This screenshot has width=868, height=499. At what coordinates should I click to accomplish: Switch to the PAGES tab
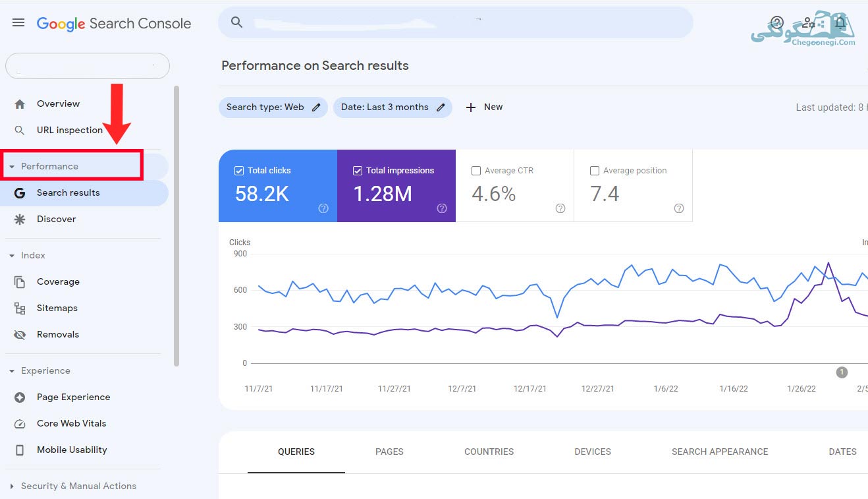389,452
